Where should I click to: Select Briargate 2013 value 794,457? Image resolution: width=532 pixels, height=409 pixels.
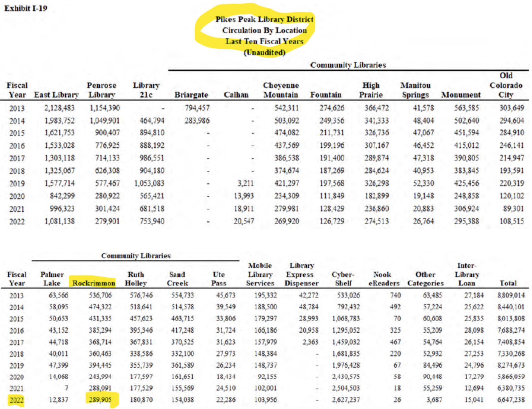[x=197, y=108]
